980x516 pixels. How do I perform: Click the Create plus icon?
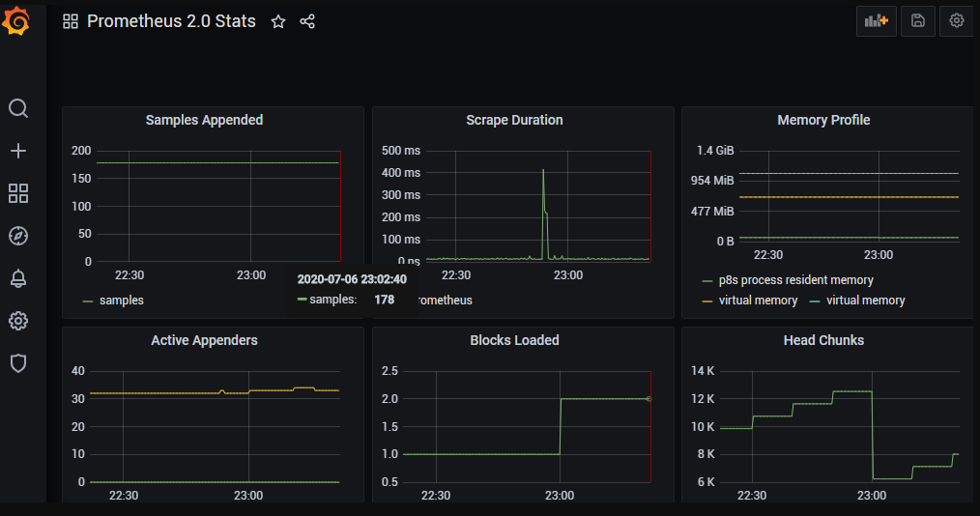tap(18, 151)
